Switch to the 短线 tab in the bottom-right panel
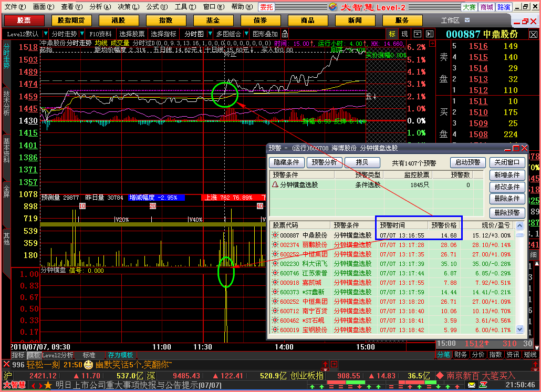Image resolution: width=541 pixels, height=392 pixels. [x=530, y=355]
